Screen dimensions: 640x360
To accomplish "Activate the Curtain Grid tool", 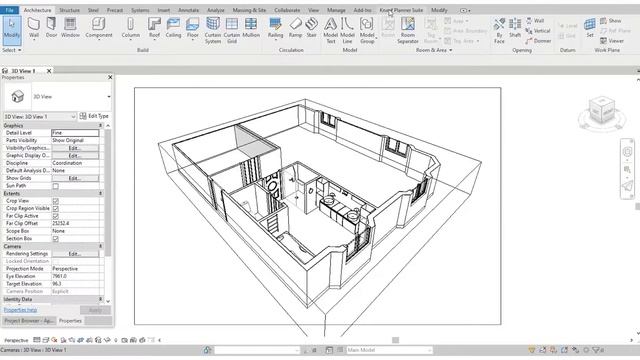I will point(232,30).
